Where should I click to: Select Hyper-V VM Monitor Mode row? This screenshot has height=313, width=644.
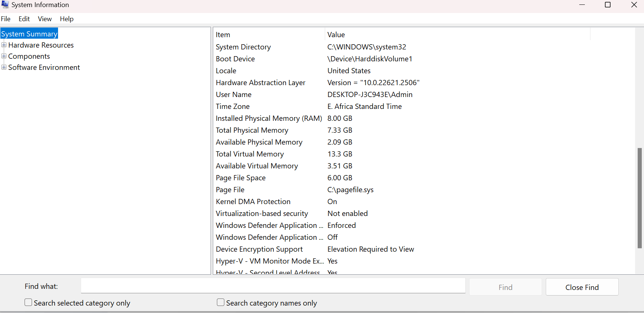click(402, 261)
